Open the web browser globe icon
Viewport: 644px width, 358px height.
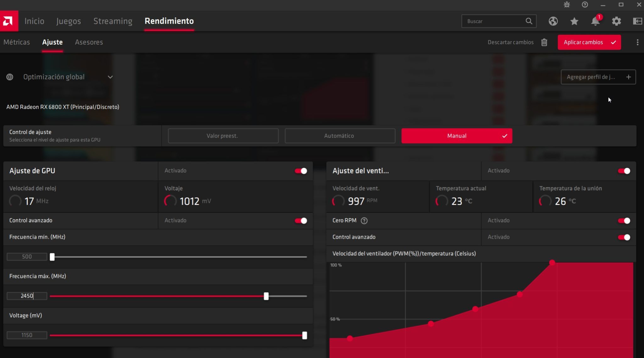pyautogui.click(x=553, y=21)
